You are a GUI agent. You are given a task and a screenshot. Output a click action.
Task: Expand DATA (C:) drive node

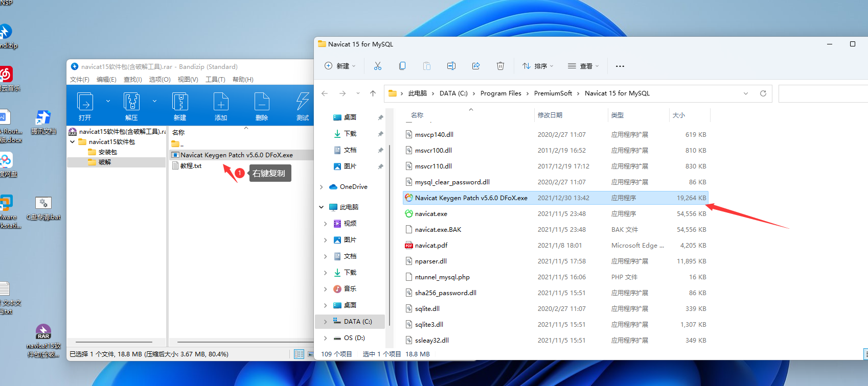coord(326,322)
